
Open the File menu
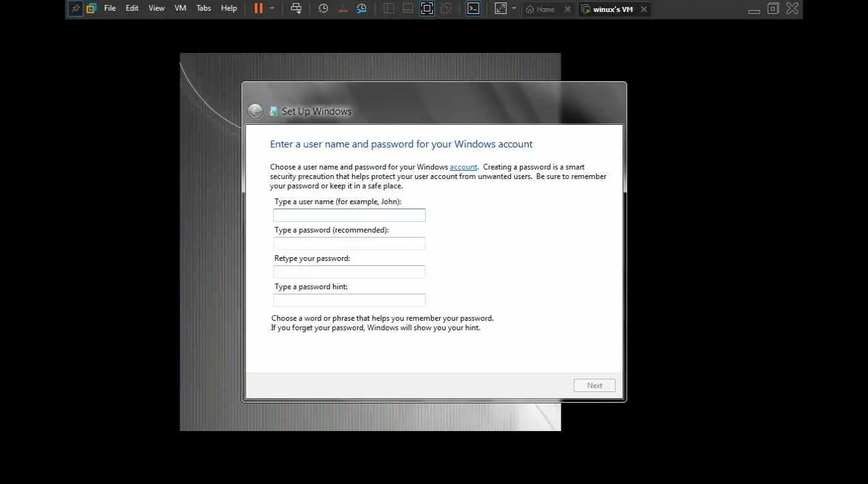click(110, 9)
